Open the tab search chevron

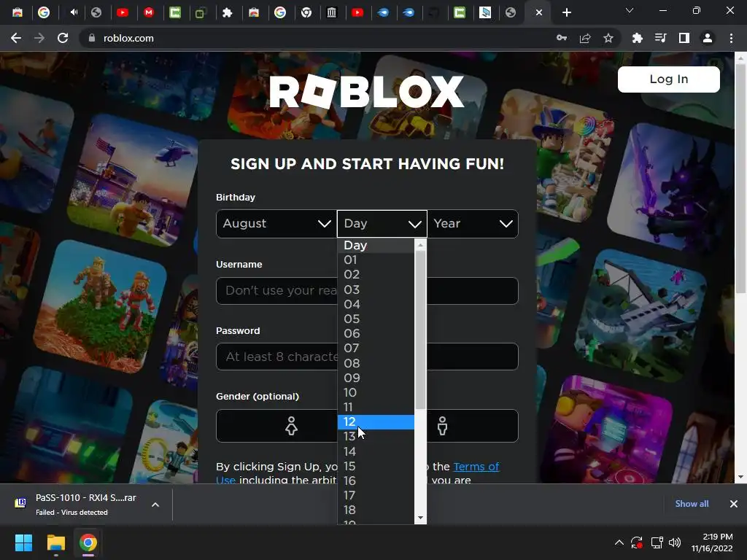(x=630, y=10)
